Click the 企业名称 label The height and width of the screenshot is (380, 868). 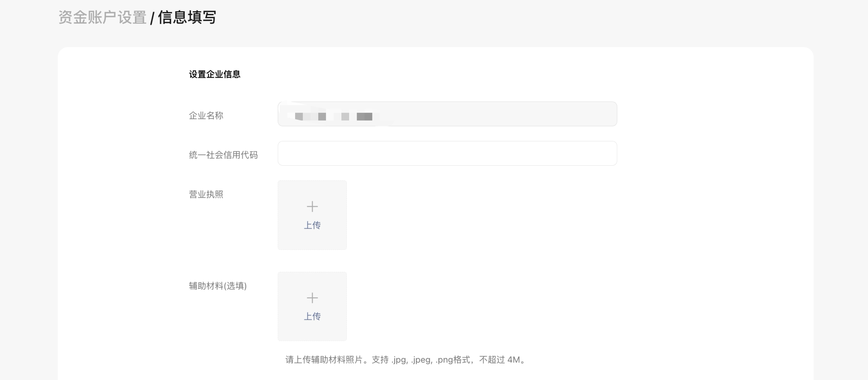(206, 115)
